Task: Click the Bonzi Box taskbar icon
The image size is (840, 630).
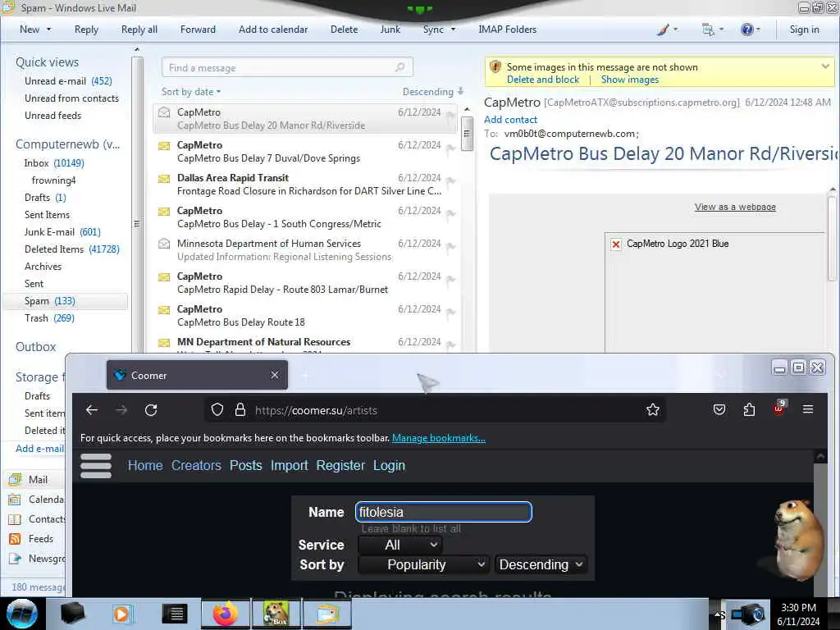Action: [x=276, y=614]
